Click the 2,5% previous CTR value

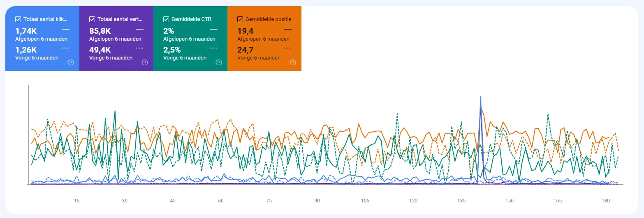tap(172, 50)
